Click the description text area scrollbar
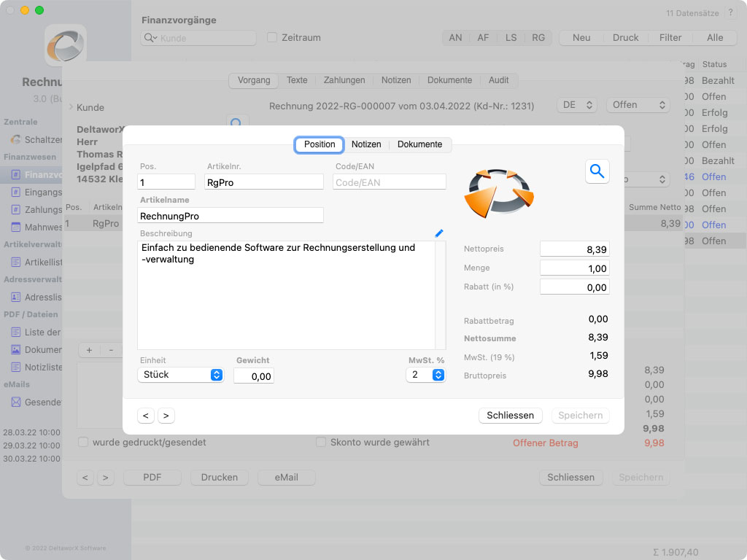The height and width of the screenshot is (560, 747). point(441,295)
